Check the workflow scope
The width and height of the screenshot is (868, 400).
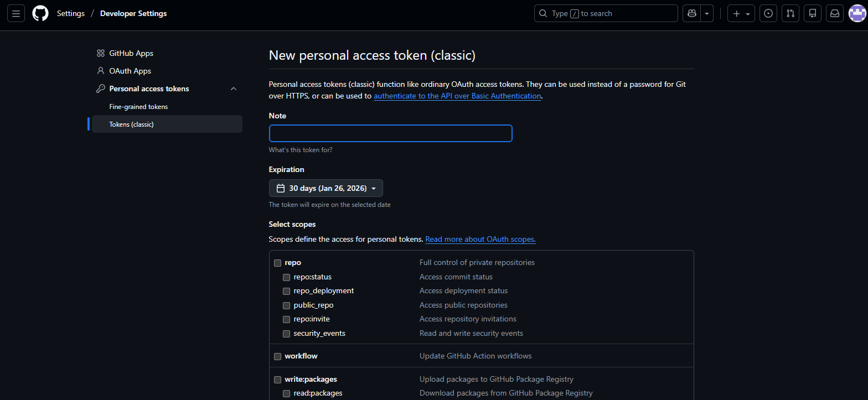278,356
